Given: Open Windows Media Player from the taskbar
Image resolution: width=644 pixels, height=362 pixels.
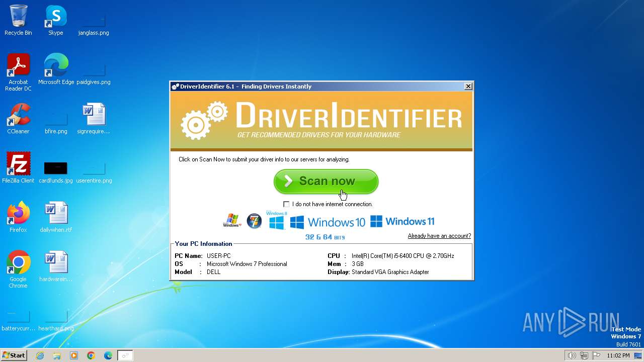Looking at the screenshot, I should tap(74, 355).
